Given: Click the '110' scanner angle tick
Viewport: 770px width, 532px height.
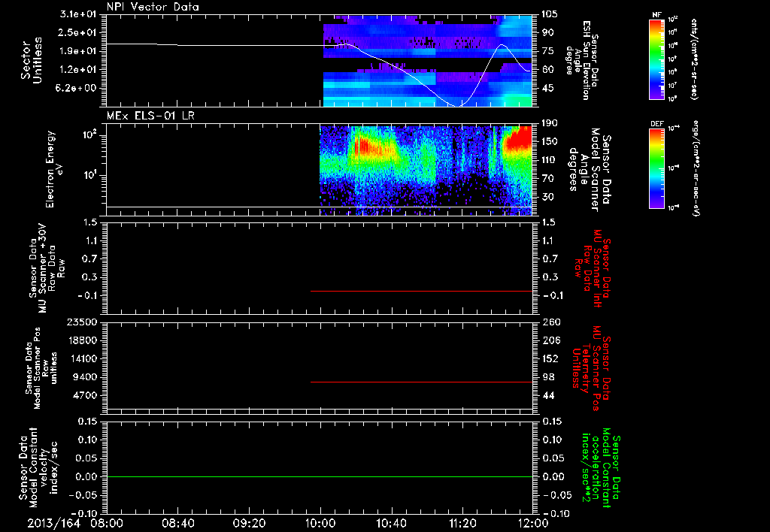Looking at the screenshot, I should point(550,160).
